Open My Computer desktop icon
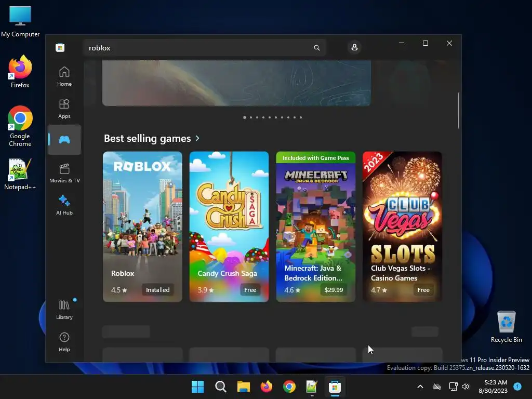Screen dimensions: 532x399 pyautogui.click(x=20, y=22)
